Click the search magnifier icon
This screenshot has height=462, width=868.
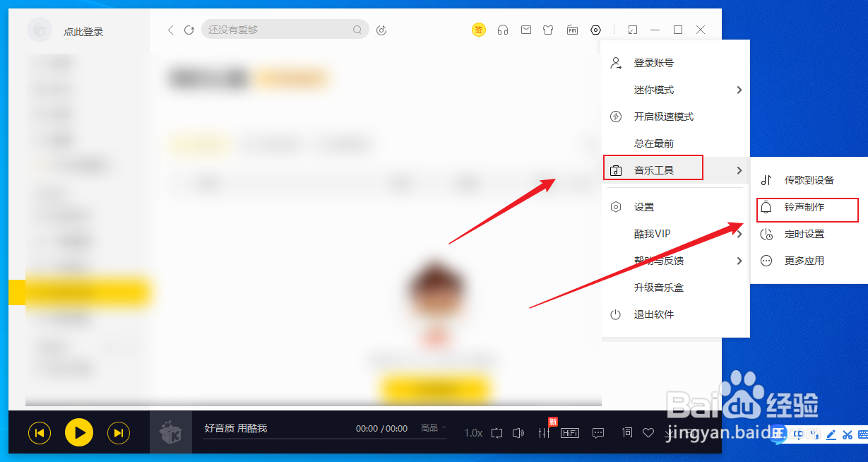click(x=357, y=30)
